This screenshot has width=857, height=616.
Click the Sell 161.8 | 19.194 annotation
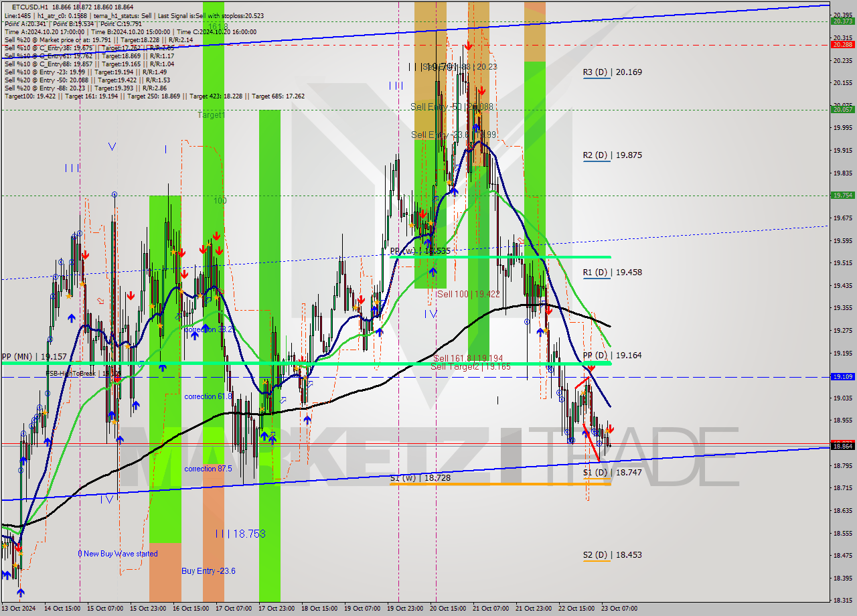click(x=467, y=359)
